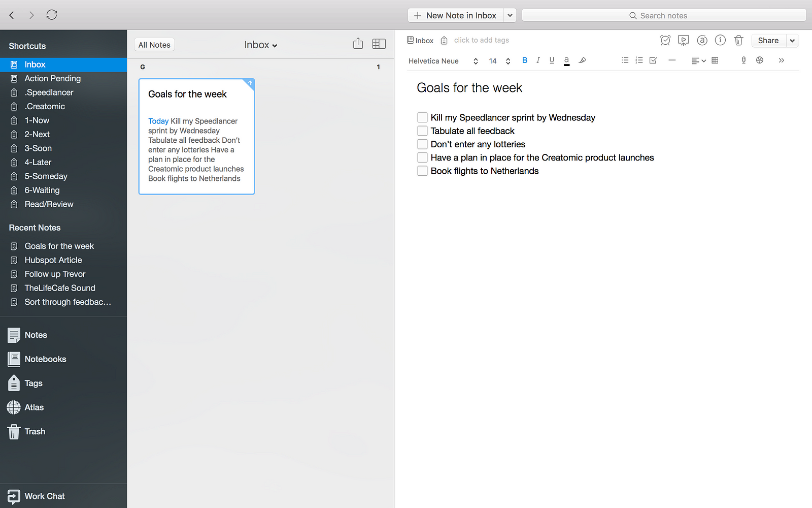Open New Note dropdown arrow
The width and height of the screenshot is (812, 508).
tap(510, 15)
